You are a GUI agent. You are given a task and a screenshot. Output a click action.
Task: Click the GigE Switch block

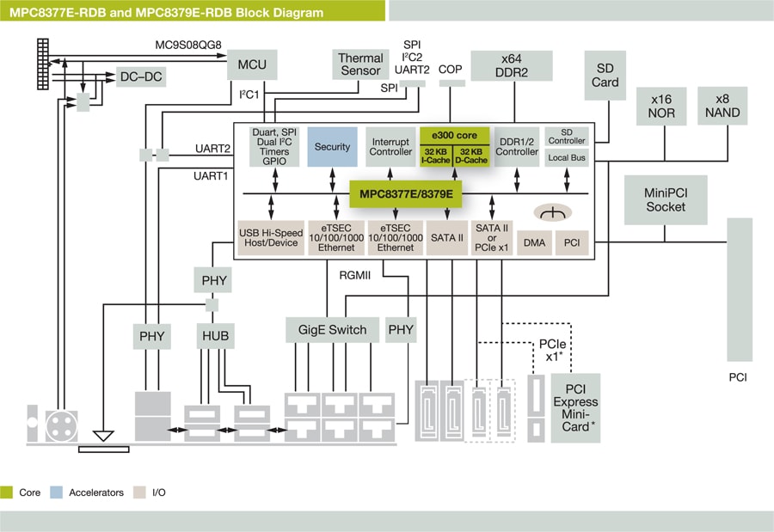(332, 329)
